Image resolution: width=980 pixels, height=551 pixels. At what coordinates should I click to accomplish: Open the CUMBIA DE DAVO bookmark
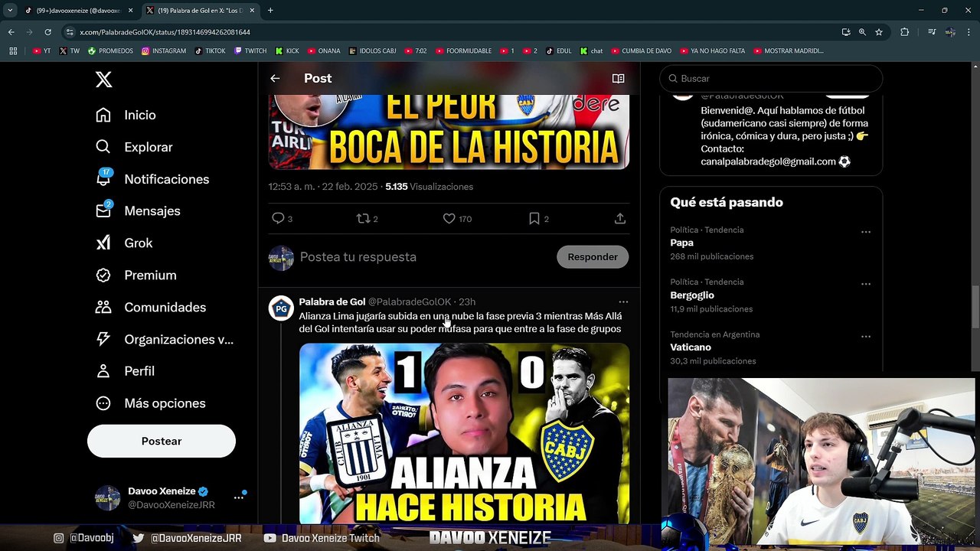click(641, 51)
